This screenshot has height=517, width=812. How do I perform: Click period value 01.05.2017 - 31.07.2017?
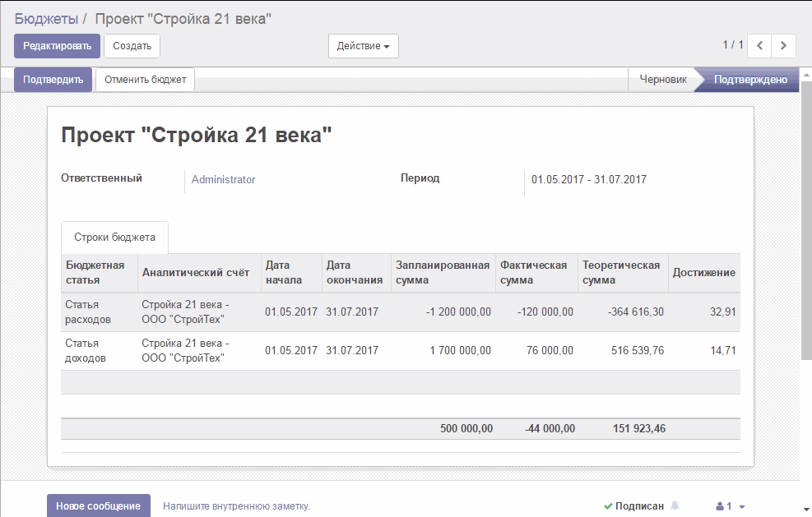point(589,179)
